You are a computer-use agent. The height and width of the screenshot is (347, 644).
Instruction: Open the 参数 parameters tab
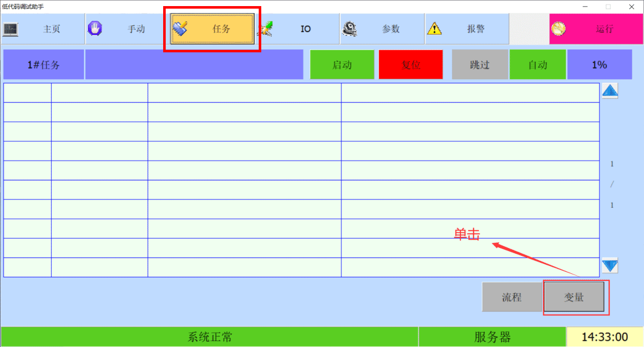pyautogui.click(x=390, y=29)
